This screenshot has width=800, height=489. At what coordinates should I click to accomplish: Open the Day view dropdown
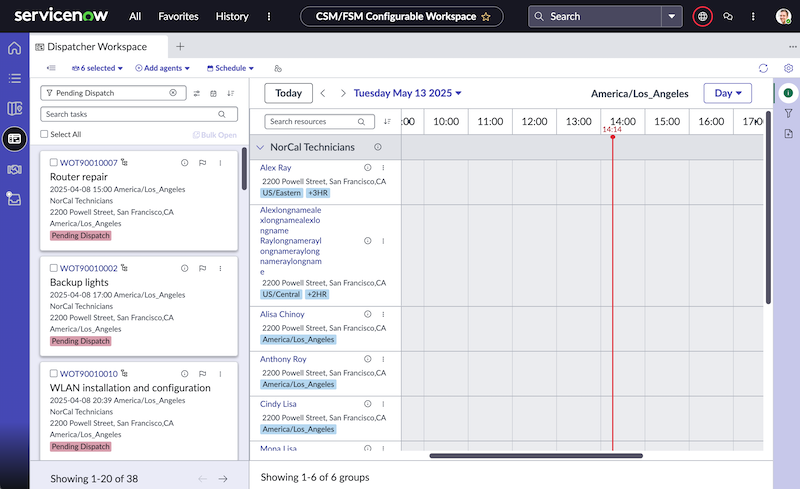coord(728,93)
